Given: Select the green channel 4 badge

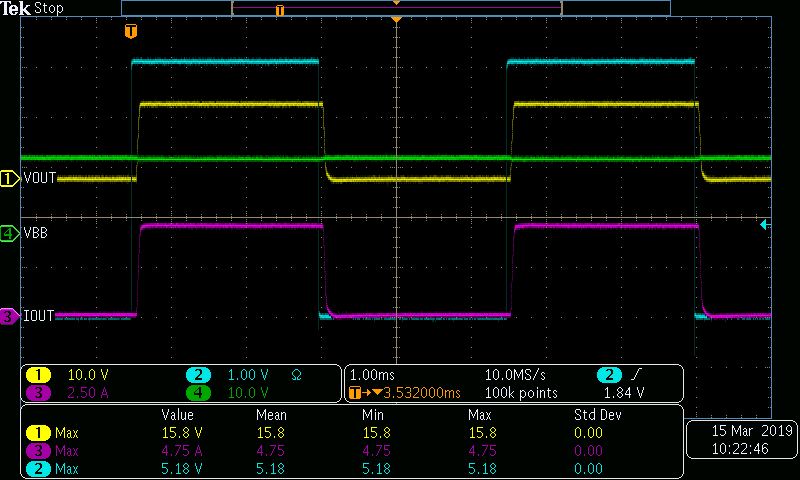Looking at the screenshot, I should [199, 392].
